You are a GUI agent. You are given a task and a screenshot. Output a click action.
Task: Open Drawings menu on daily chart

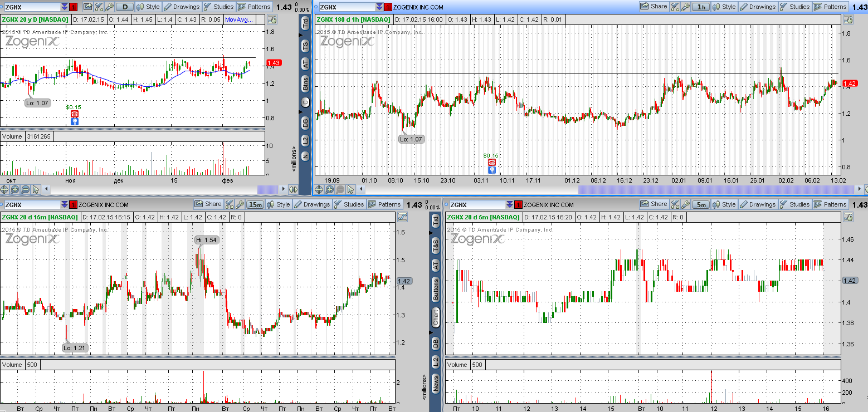pos(182,7)
